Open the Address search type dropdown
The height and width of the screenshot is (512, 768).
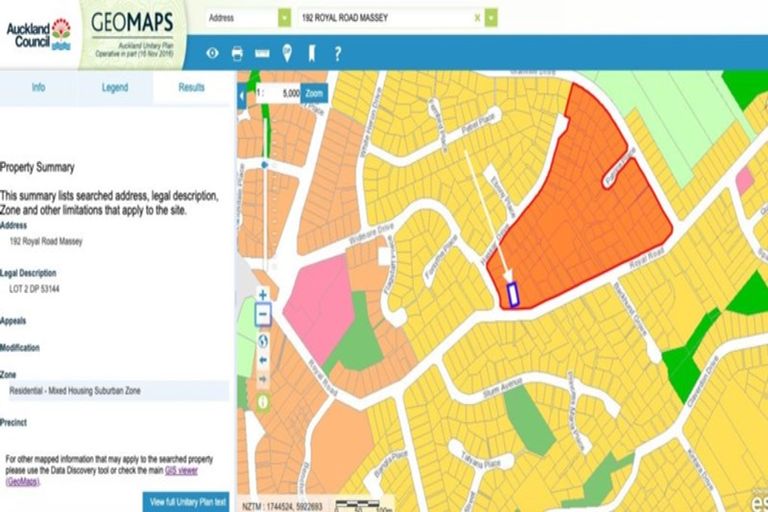(x=285, y=18)
